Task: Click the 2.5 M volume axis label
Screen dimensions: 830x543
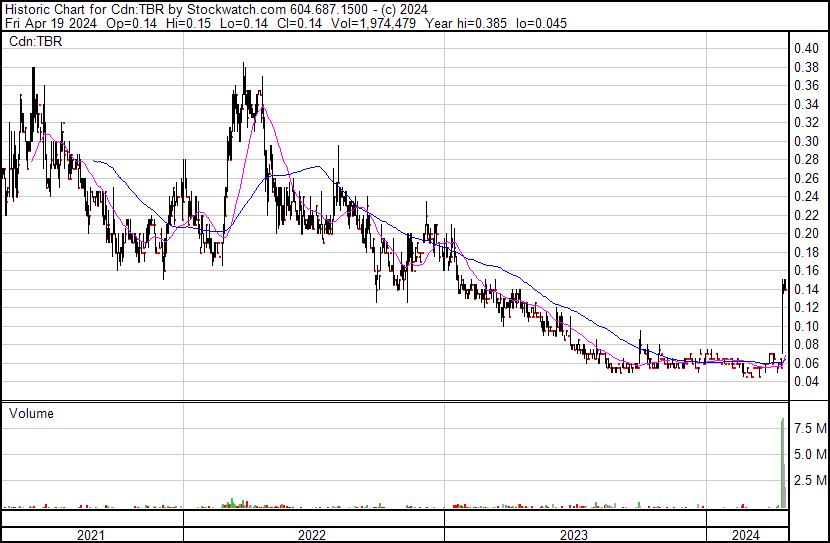Action: (810, 480)
